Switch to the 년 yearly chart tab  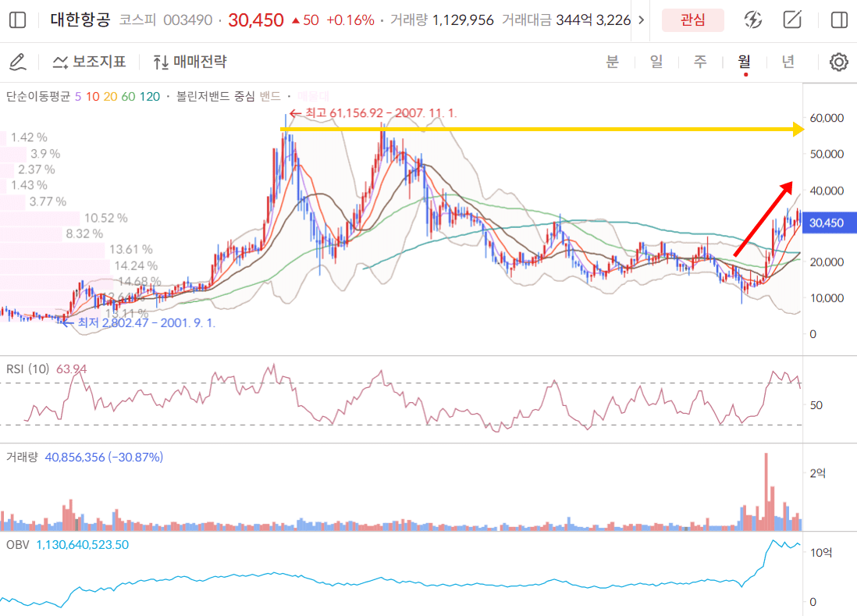788,62
